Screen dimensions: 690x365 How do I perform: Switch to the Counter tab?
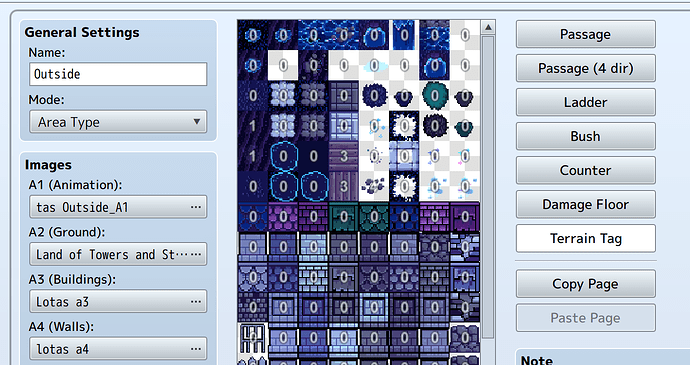click(585, 170)
